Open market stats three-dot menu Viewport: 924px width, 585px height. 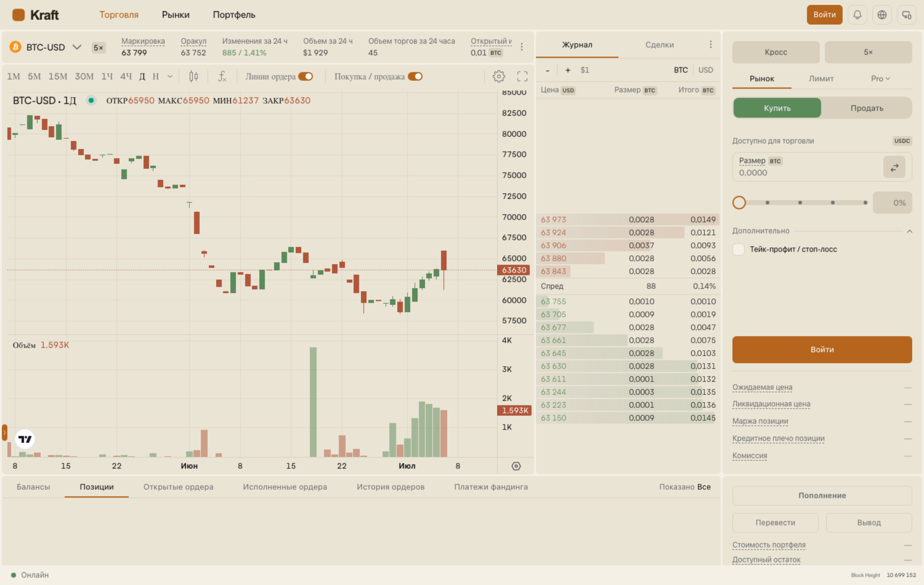(521, 47)
